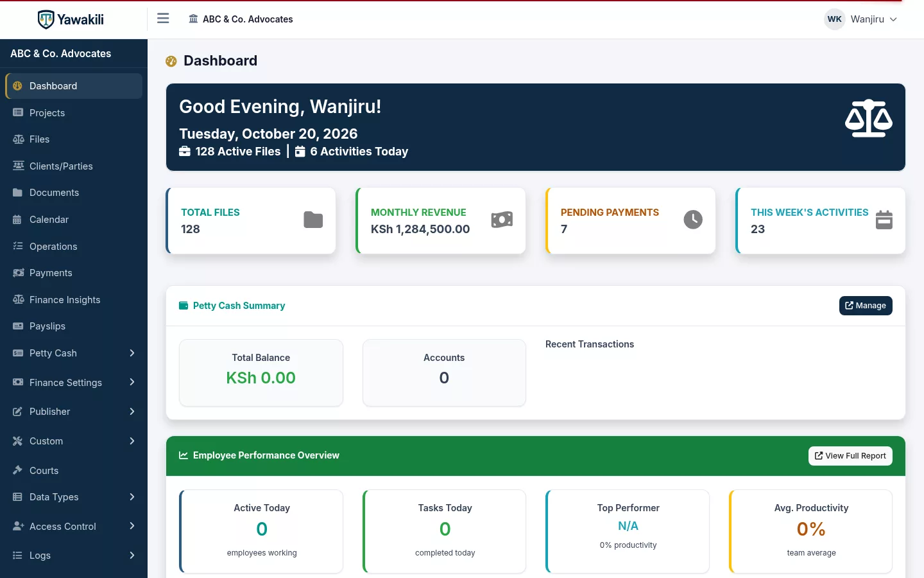Click the Avg. Productivity 0% value
924x578 pixels.
click(x=811, y=529)
